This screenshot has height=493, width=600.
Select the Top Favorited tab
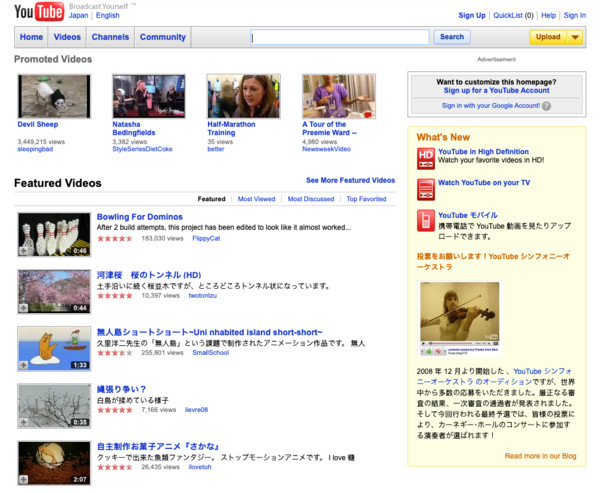pos(366,199)
